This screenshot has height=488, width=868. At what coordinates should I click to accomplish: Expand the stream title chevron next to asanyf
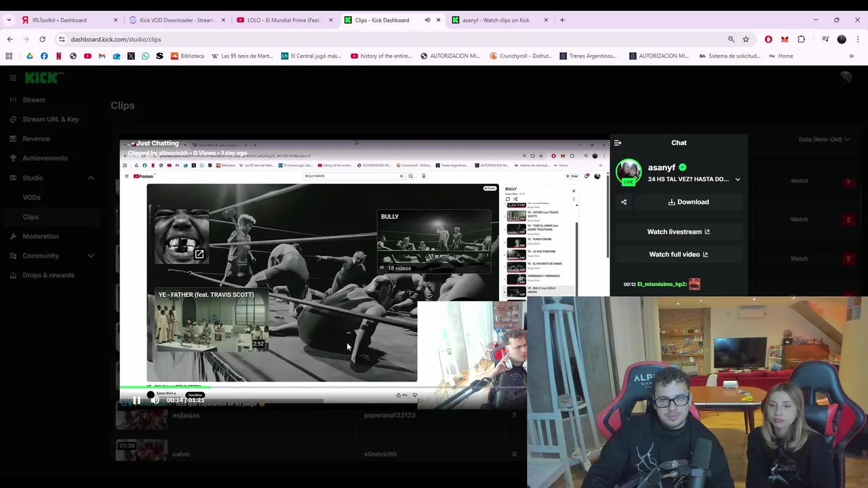(x=738, y=180)
